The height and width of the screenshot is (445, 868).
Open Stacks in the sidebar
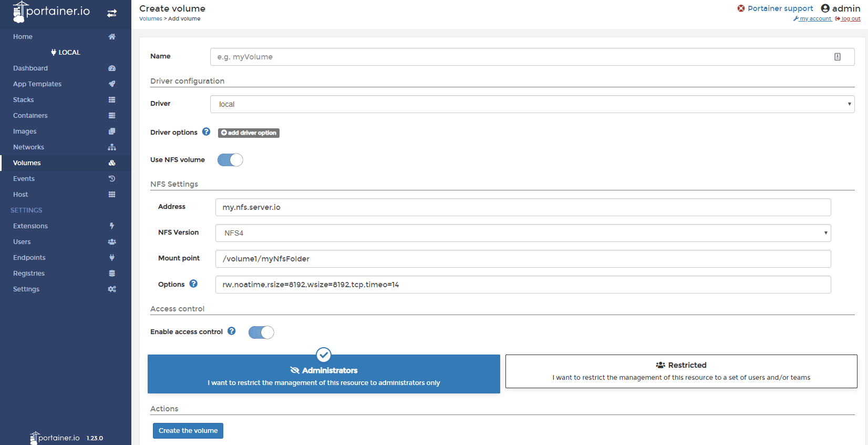point(23,100)
